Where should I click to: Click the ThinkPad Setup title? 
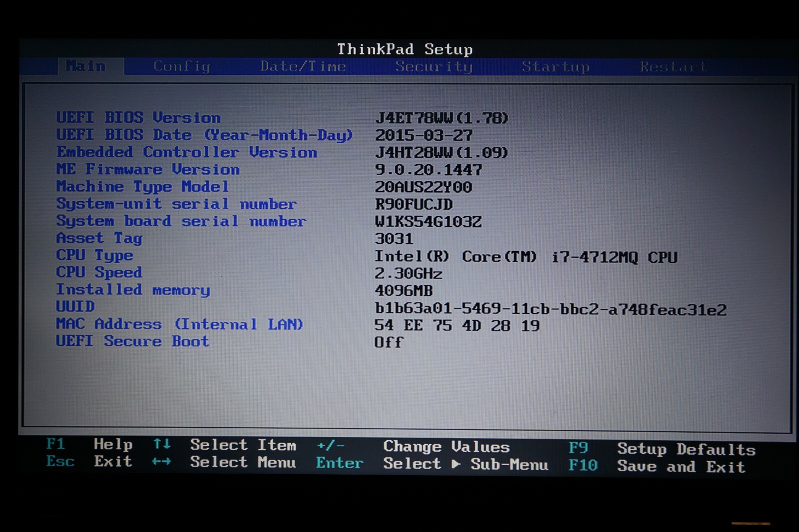pos(404,49)
